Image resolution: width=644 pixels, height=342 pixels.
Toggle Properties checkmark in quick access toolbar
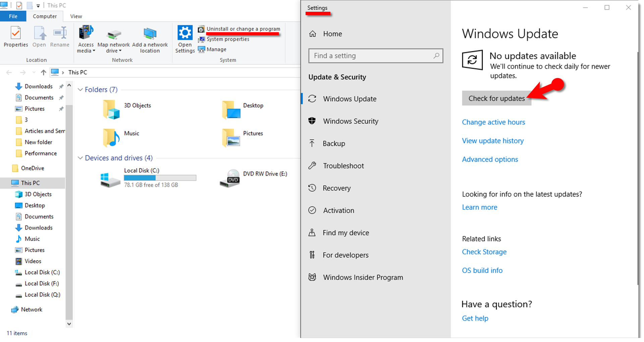pyautogui.click(x=19, y=5)
